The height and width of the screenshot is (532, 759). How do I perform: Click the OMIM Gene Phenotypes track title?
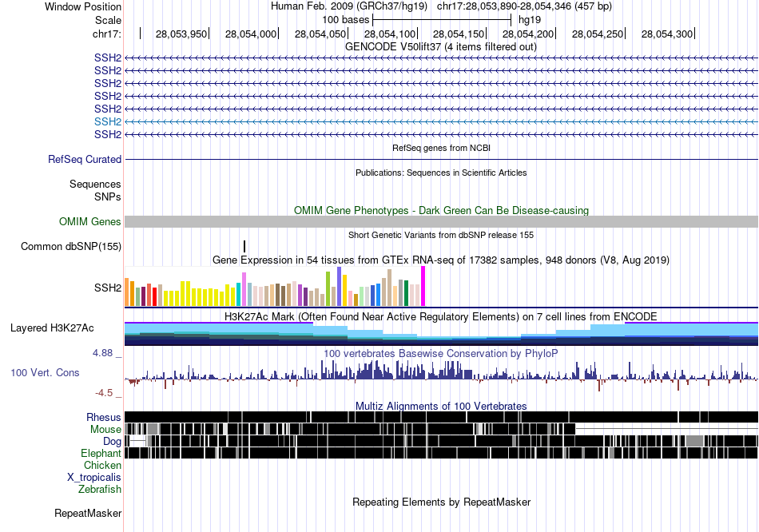[441, 211]
